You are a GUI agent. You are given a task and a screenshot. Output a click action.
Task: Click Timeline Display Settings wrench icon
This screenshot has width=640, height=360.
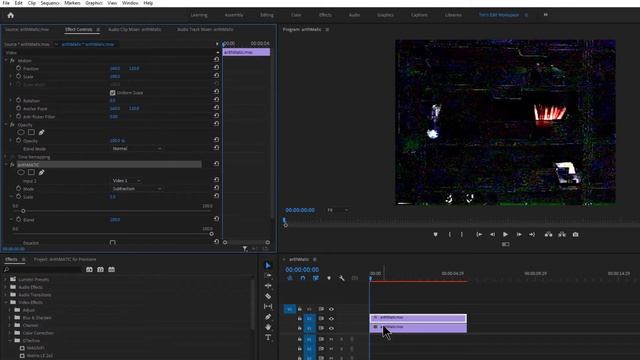(342, 278)
